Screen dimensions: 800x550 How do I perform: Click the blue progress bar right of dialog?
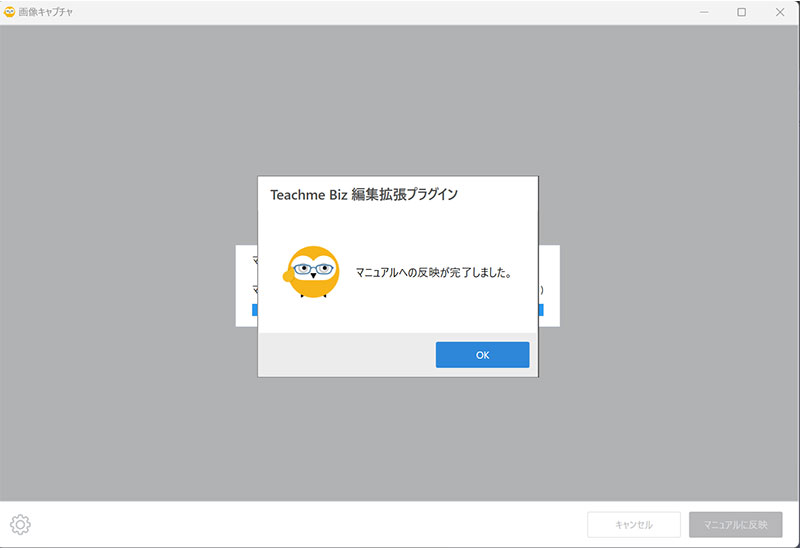point(541,310)
